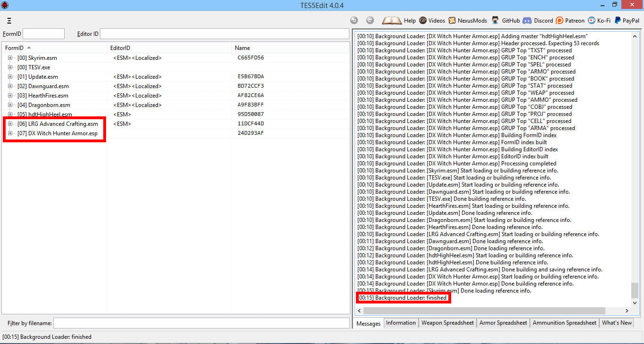Open the Videos link
The image size is (644, 344).
(x=432, y=20)
